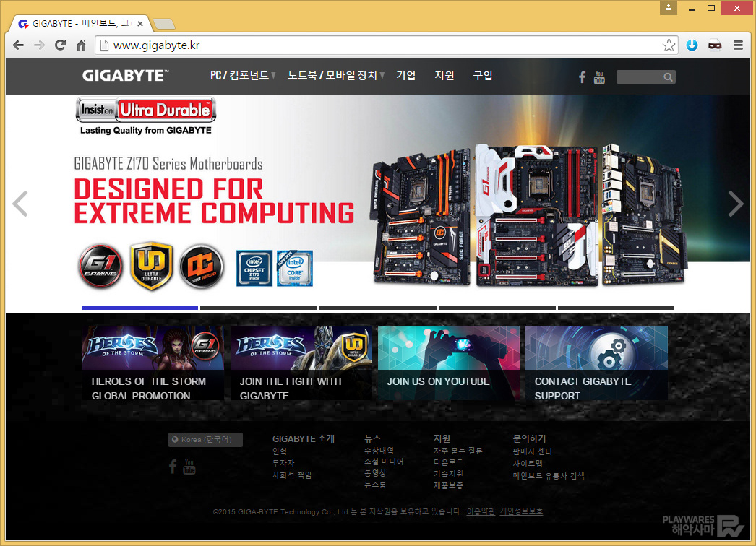This screenshot has height=546, width=756.
Task: Open the 구입 menu item
Action: pyautogui.click(x=483, y=76)
